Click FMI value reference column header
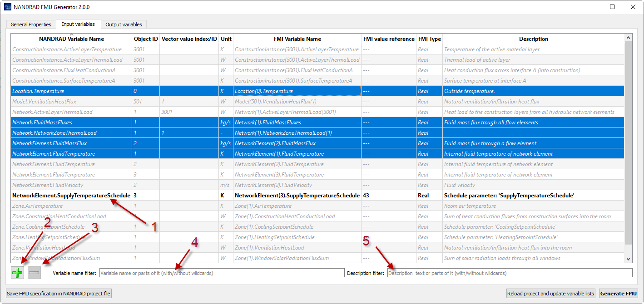 (x=389, y=39)
